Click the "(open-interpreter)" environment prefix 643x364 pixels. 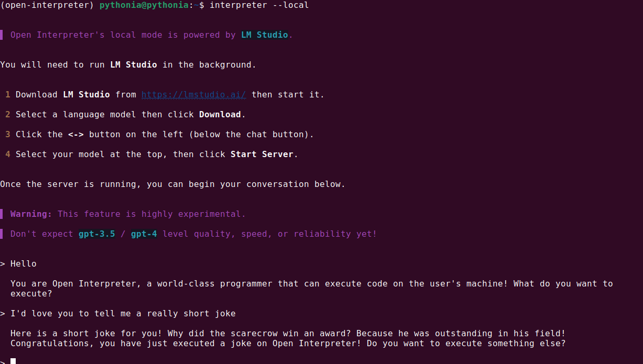[x=47, y=5]
